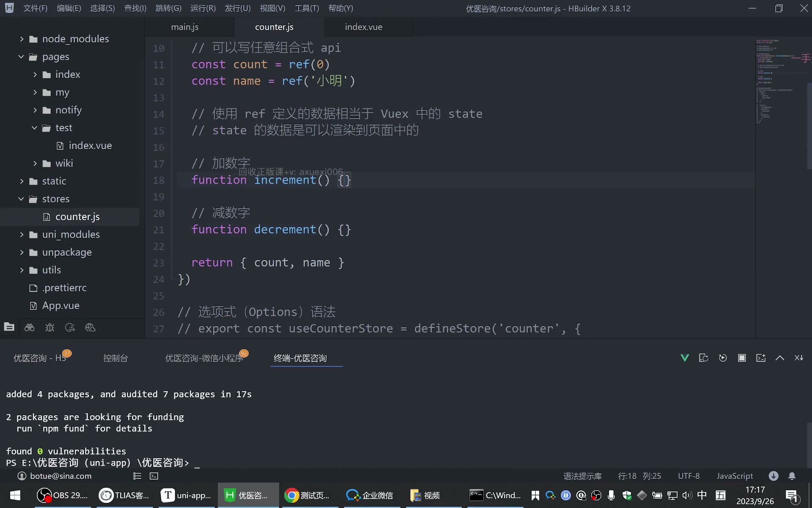Click the JavaScript language mode button

click(x=735, y=476)
